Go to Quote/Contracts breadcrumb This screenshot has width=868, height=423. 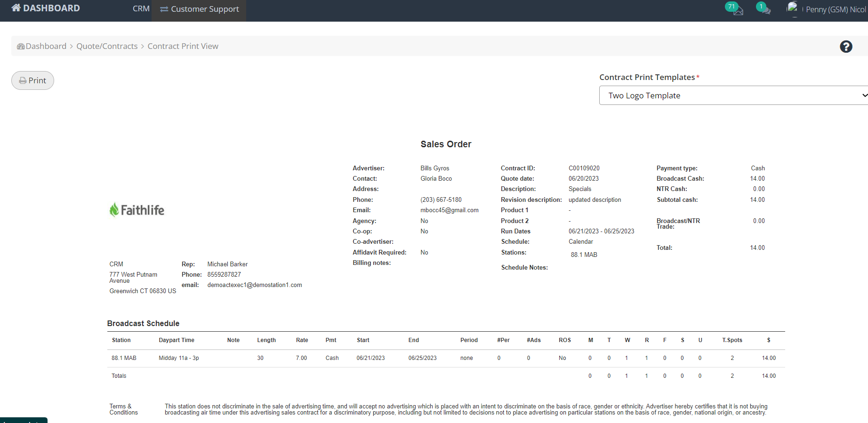[x=107, y=46]
